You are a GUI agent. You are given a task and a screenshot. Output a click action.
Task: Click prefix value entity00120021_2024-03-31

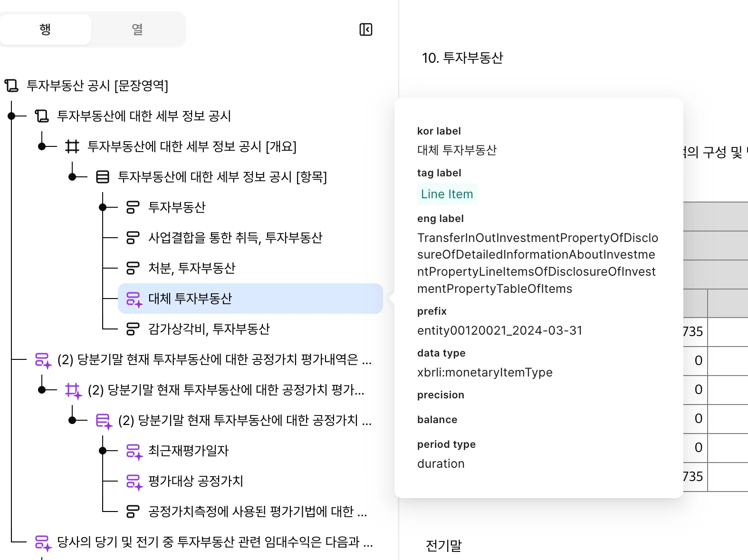point(500,330)
